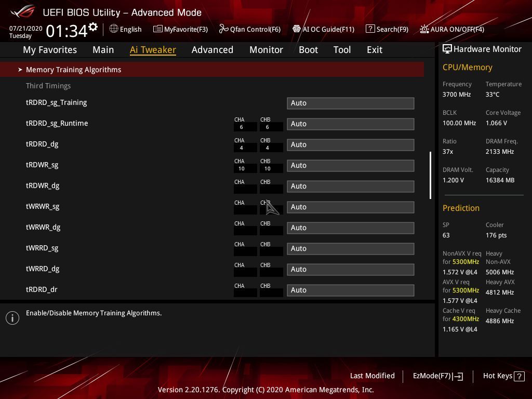Click the 4886 MHz Heavy Cache value

tap(499, 321)
